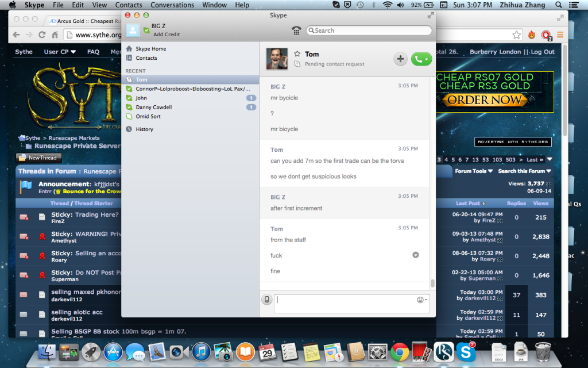Screen dimensions: 588x368
Task: Open the Chrome hamburger menu
Action: click(560, 35)
